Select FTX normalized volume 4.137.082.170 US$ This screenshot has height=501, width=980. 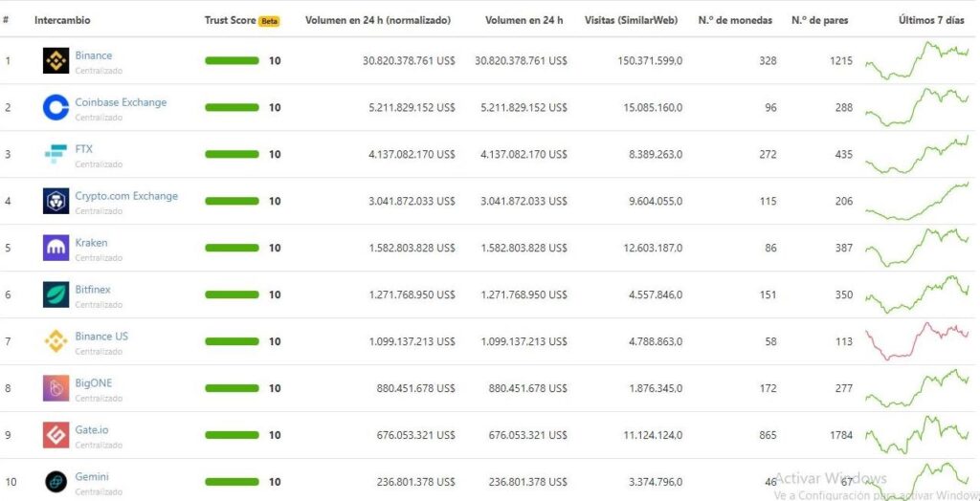(x=412, y=154)
